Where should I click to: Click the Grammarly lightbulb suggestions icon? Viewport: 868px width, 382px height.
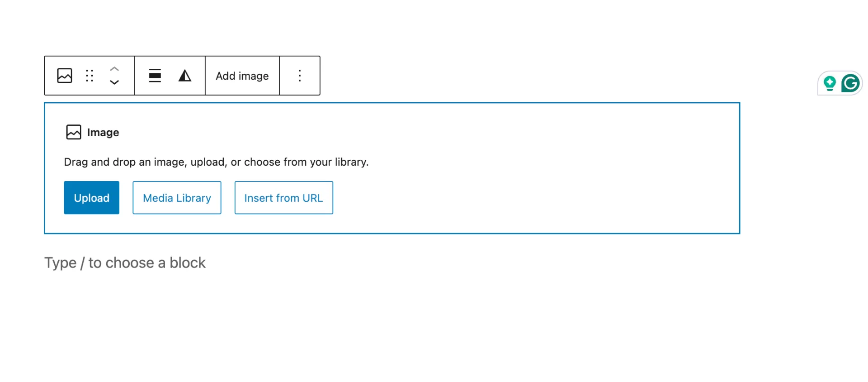830,84
